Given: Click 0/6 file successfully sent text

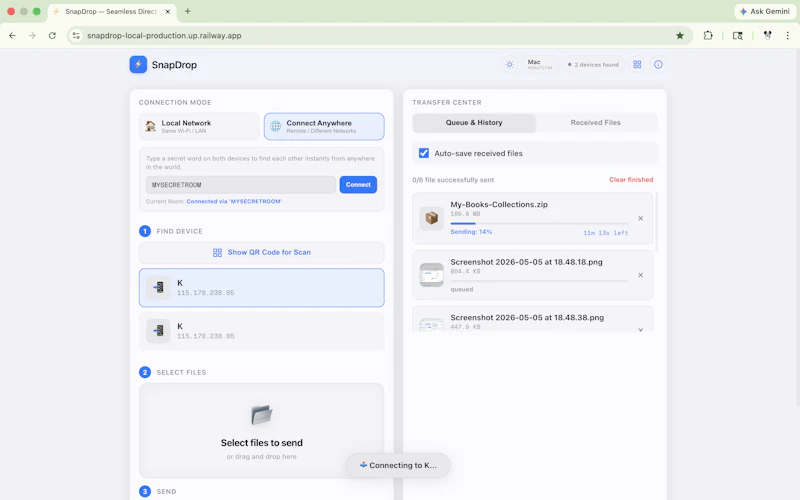Looking at the screenshot, I should pyautogui.click(x=453, y=180).
